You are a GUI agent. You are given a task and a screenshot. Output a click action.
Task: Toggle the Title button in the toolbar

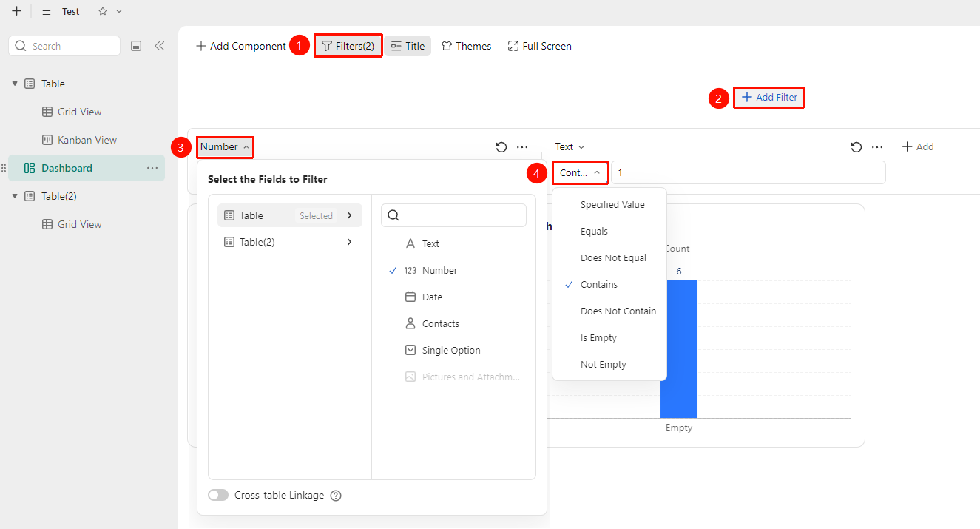(x=408, y=46)
